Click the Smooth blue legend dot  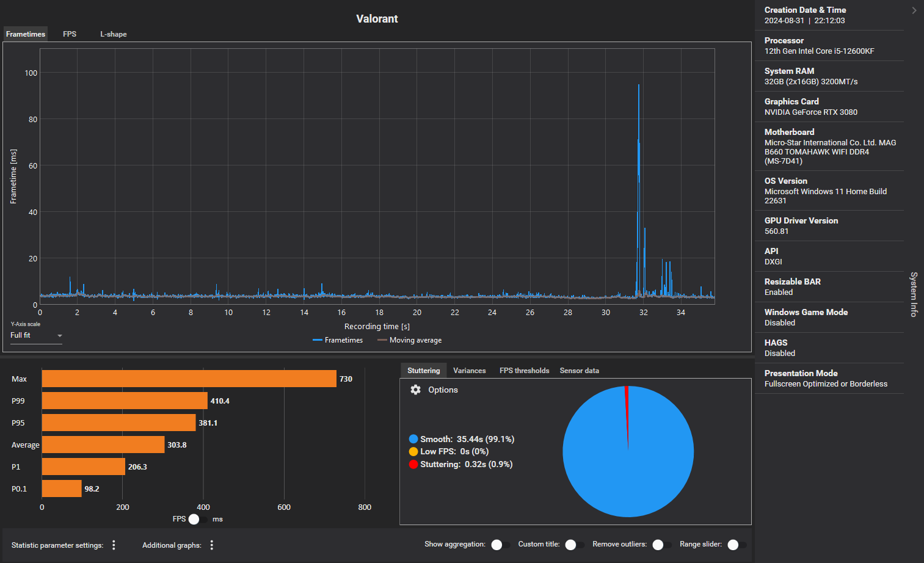413,439
